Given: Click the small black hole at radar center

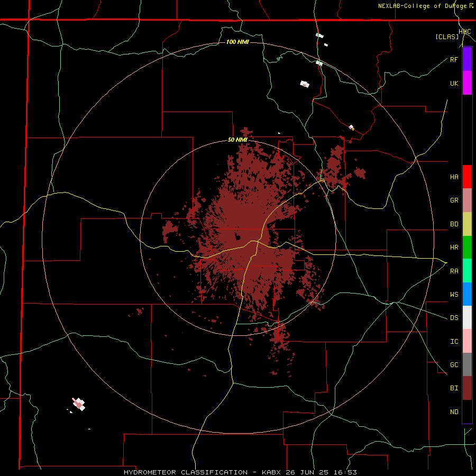Looking at the screenshot, I should click(237, 237).
